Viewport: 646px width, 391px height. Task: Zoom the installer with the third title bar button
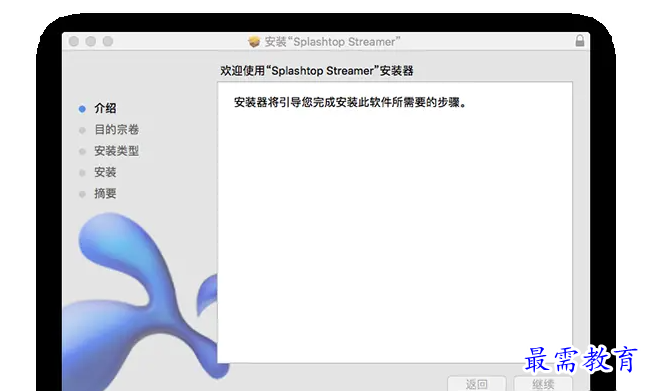point(108,41)
